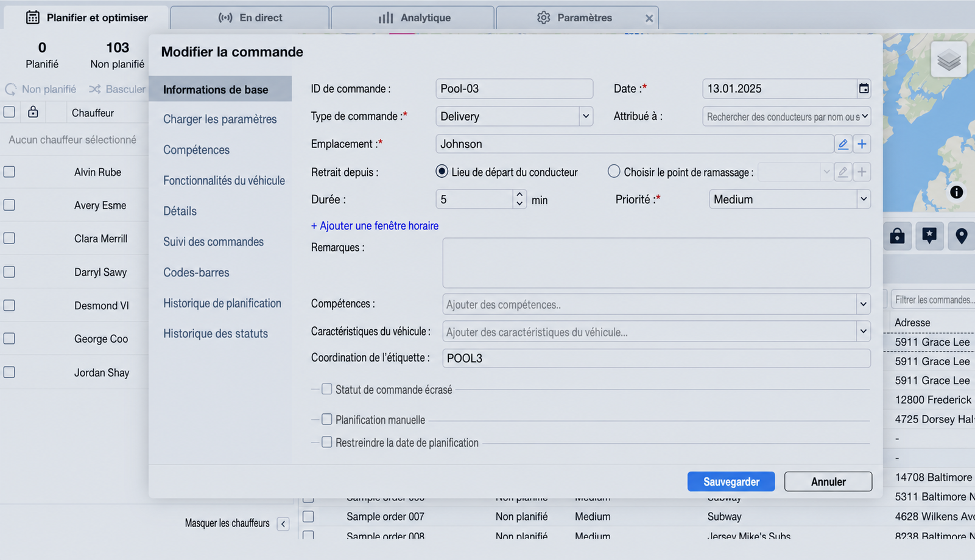Enable Statut de commande écrasé
This screenshot has width=975, height=560.
point(327,389)
